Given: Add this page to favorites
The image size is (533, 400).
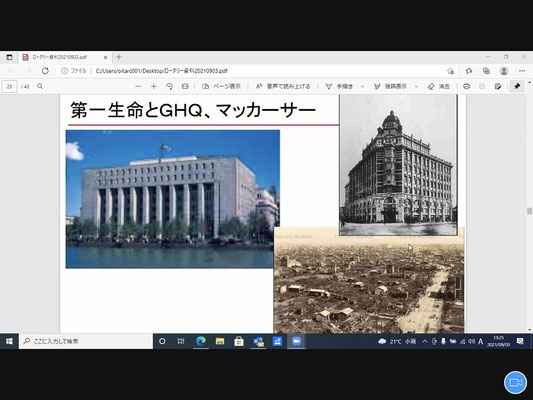Looking at the screenshot, I should click(450, 71).
